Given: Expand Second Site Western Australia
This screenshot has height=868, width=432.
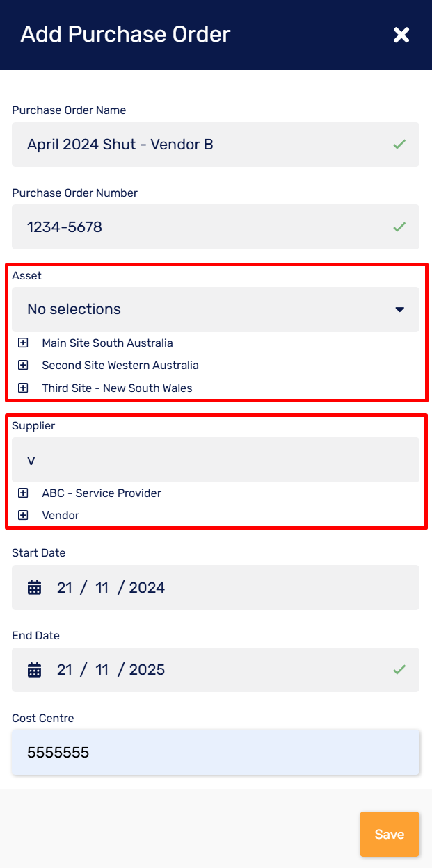Looking at the screenshot, I should pos(23,365).
